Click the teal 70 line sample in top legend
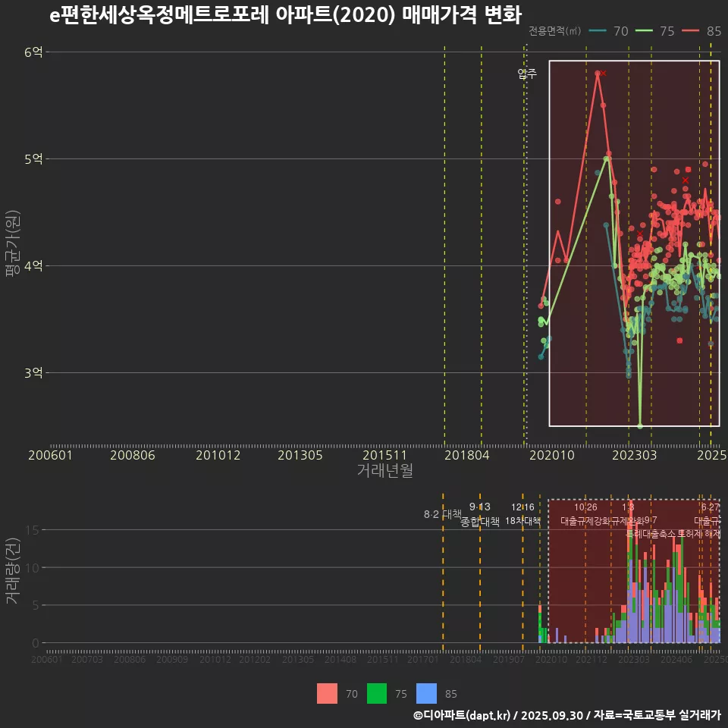The width and height of the screenshot is (728, 728). 598,31
